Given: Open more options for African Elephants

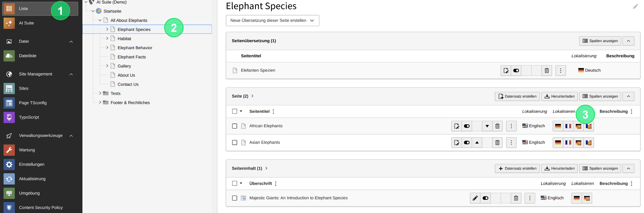Looking at the screenshot, I should click(x=511, y=126).
